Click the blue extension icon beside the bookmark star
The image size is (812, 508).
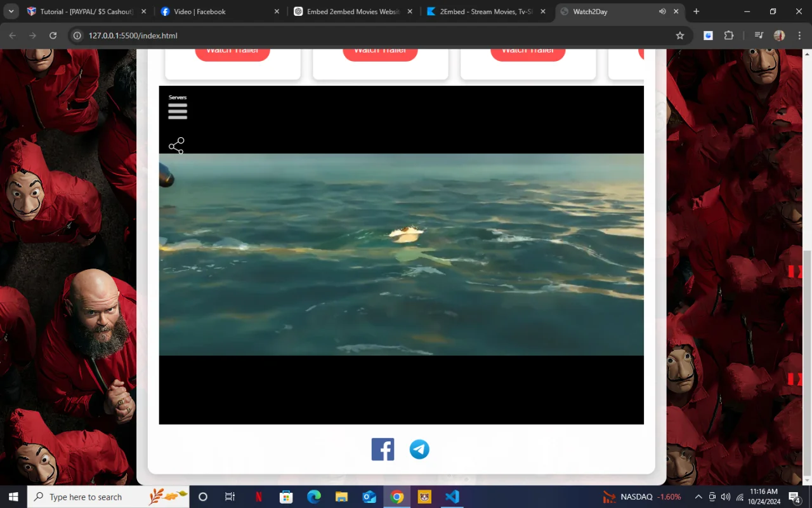(x=708, y=36)
